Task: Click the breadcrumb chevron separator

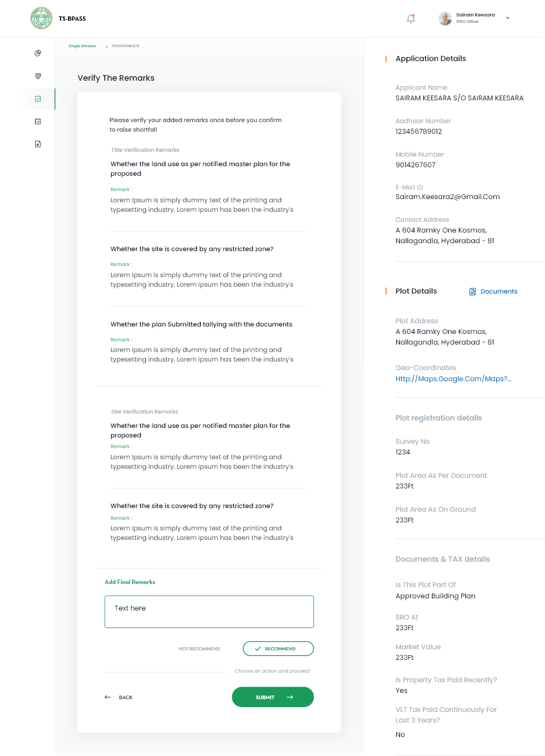Action: tap(106, 47)
